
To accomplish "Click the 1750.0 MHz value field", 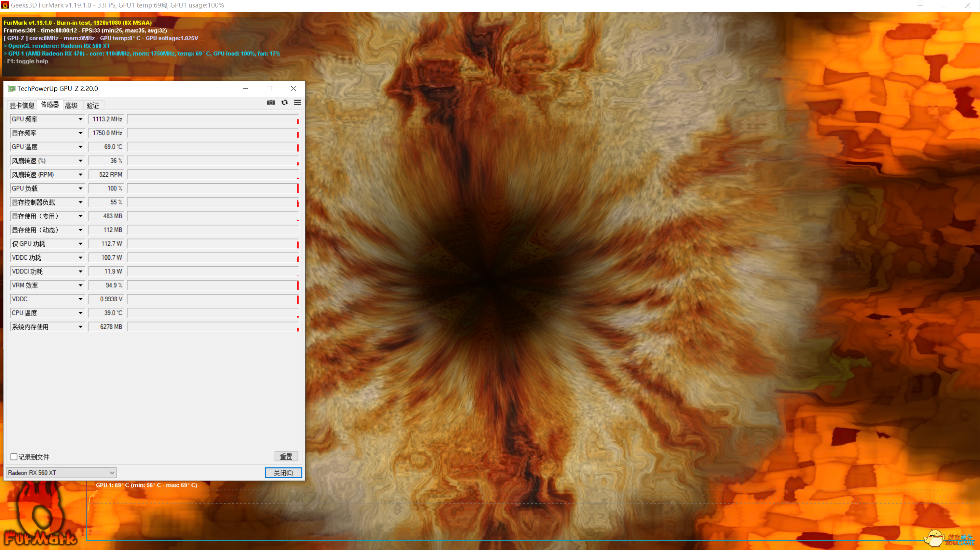I will tap(106, 133).
